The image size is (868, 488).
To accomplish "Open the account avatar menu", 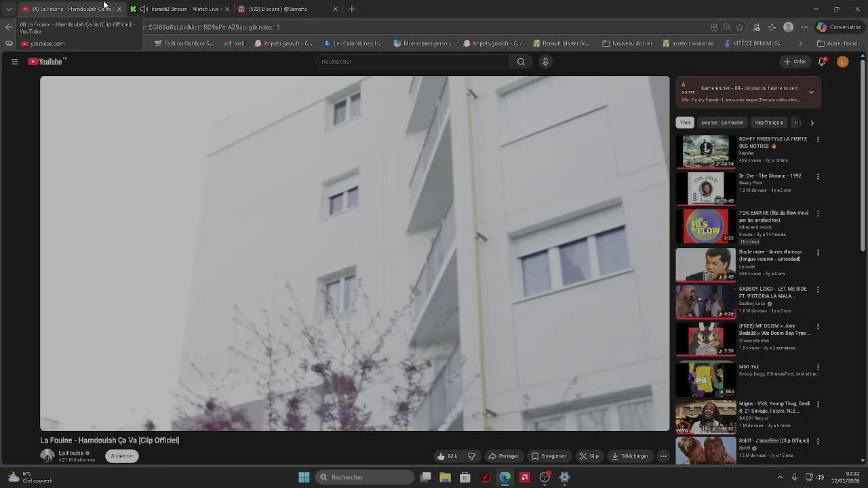I will 843,62.
